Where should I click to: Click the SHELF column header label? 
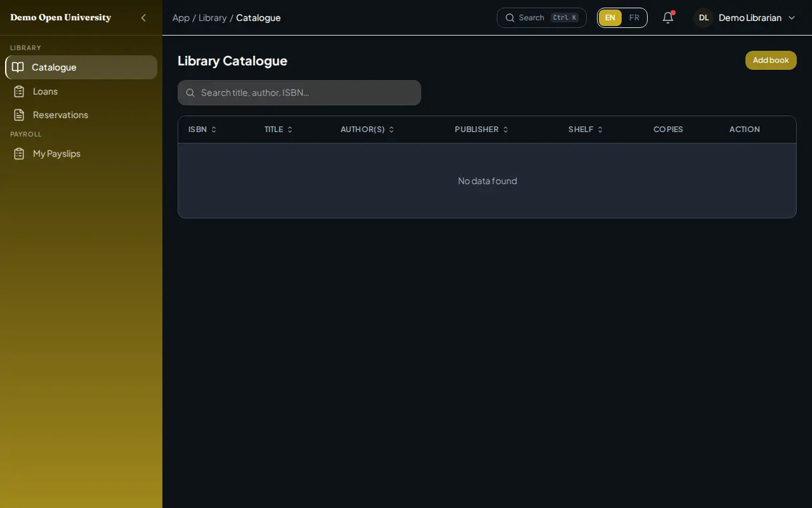pyautogui.click(x=580, y=130)
